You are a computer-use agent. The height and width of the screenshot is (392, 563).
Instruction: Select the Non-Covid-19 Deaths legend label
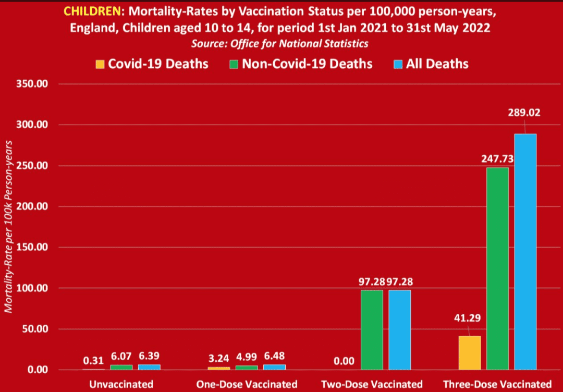click(308, 64)
